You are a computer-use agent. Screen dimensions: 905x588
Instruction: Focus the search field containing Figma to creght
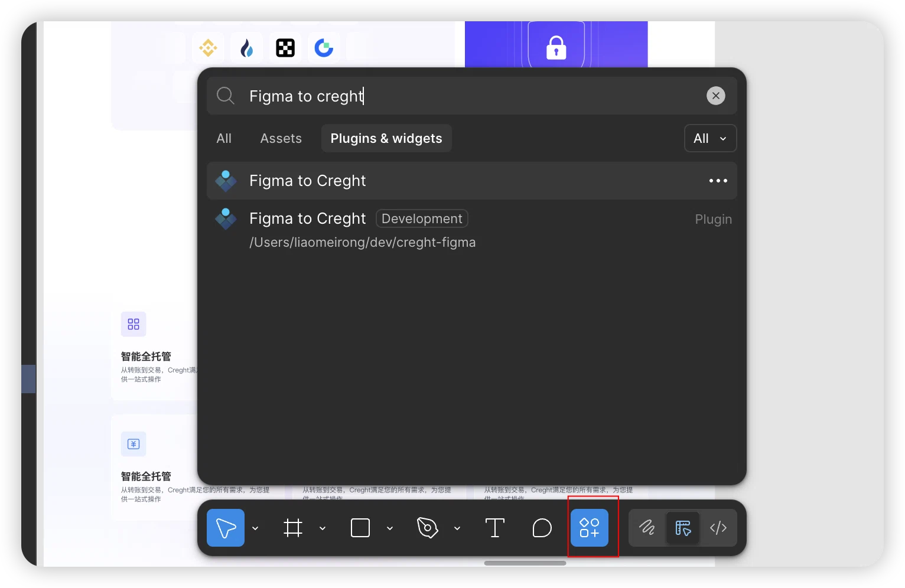472,96
